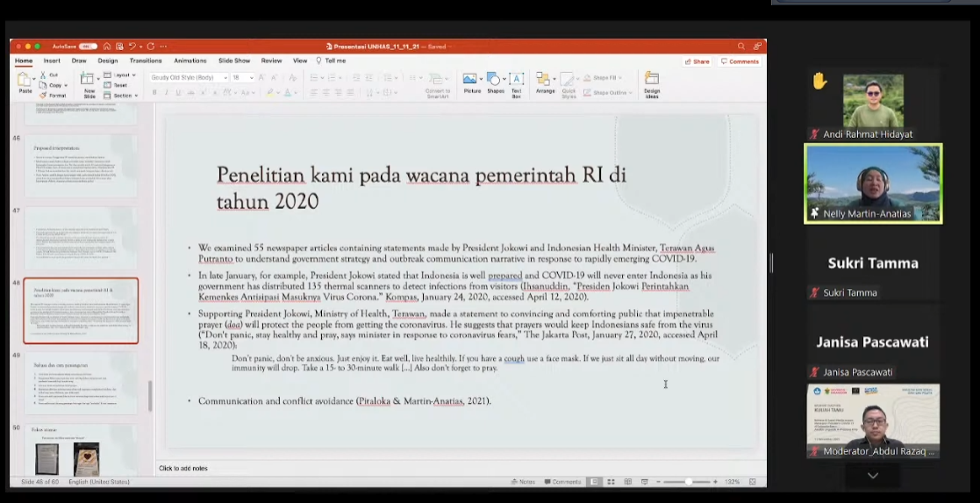Click the Comments button in ribbon
The width and height of the screenshot is (980, 503).
click(740, 61)
